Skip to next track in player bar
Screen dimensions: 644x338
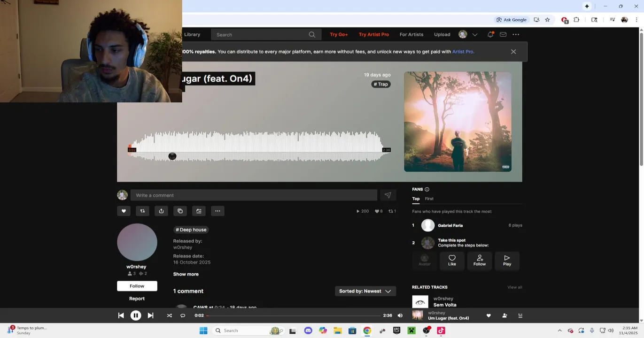click(x=150, y=315)
